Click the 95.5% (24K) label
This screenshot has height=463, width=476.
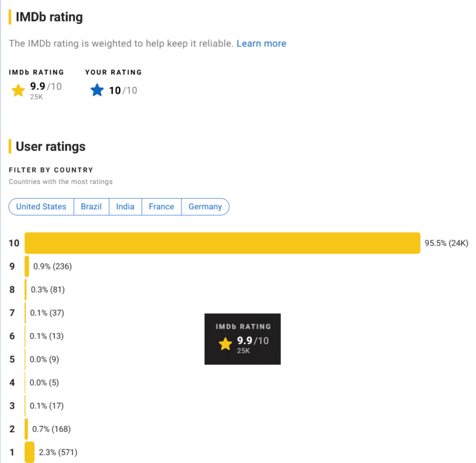click(446, 243)
